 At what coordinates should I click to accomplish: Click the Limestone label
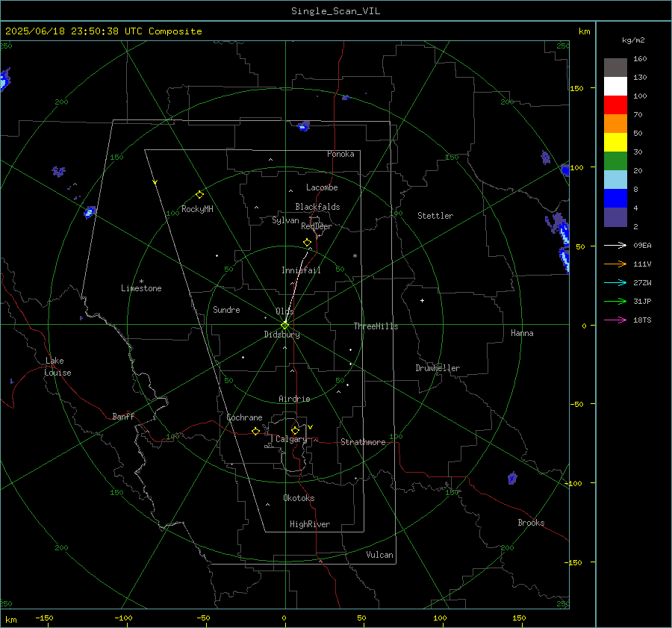pos(141,288)
